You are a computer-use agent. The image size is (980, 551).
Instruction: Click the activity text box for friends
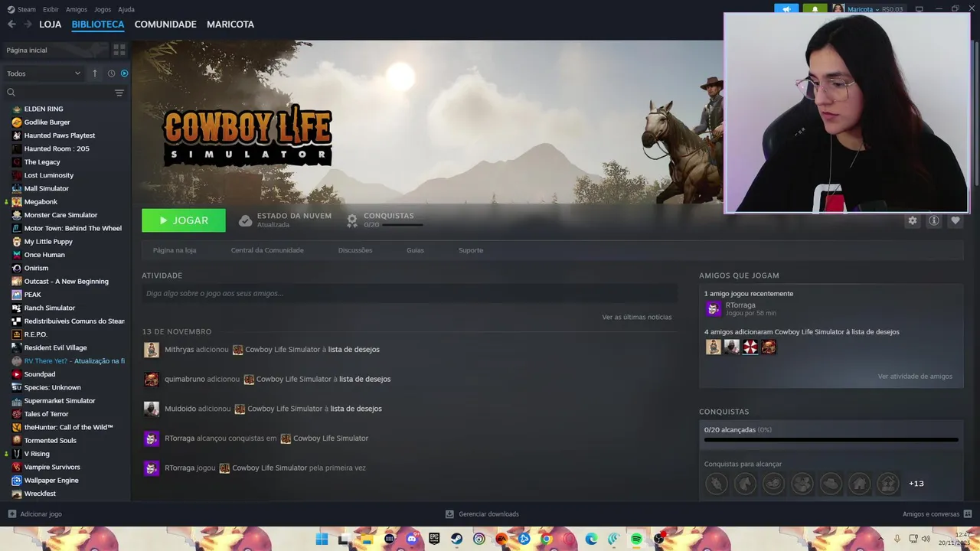pos(410,293)
